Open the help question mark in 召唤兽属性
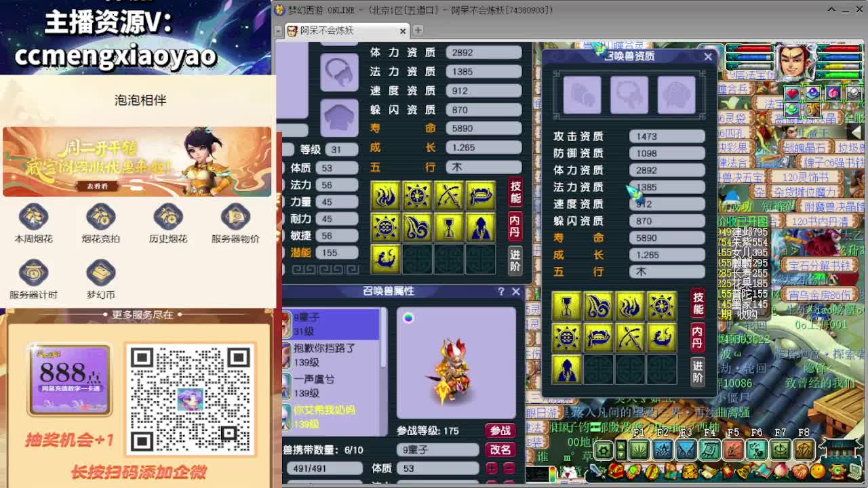868x488 pixels. tap(501, 291)
